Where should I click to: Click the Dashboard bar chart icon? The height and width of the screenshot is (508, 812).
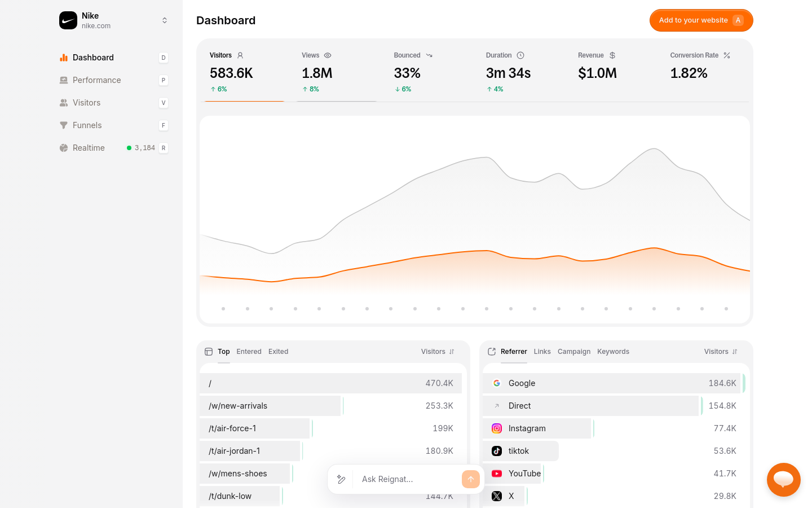(64, 58)
